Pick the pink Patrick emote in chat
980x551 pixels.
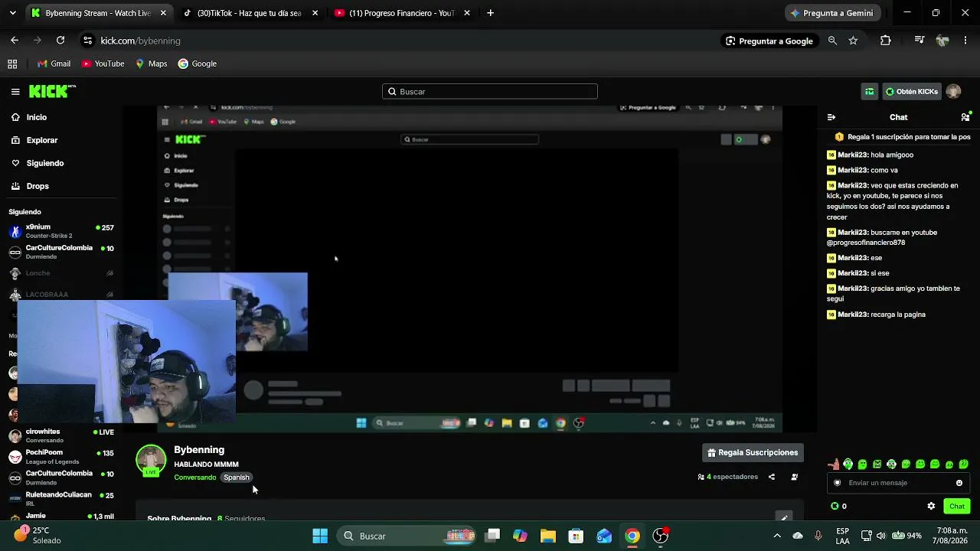click(834, 464)
